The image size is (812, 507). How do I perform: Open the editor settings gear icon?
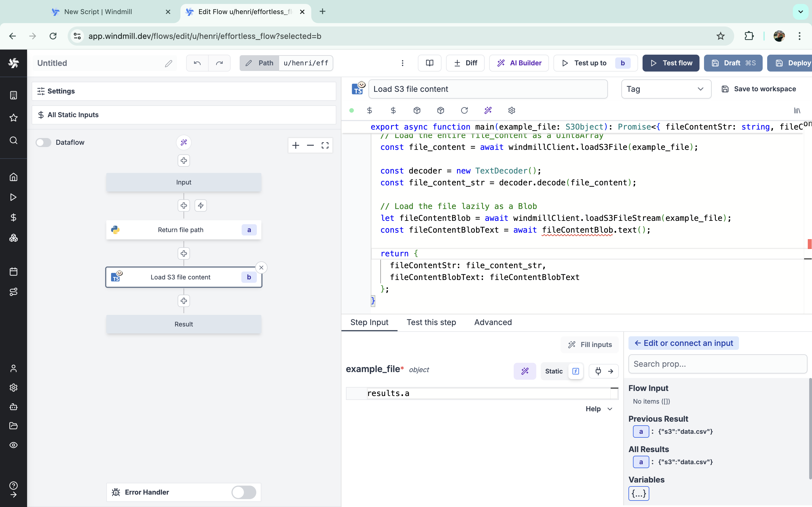511,110
